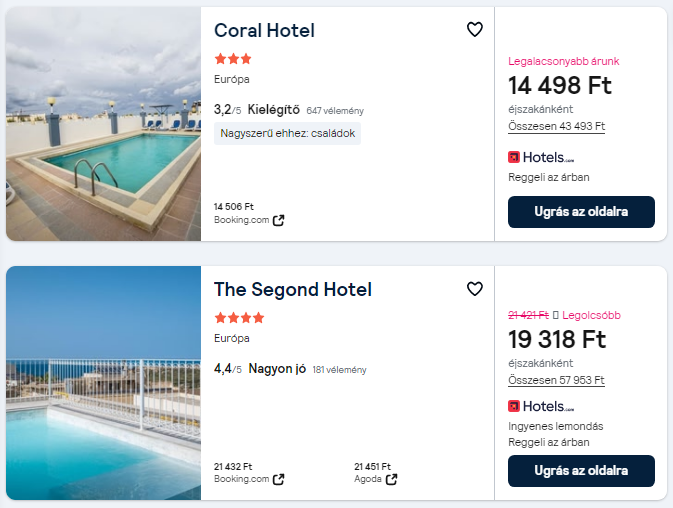The height and width of the screenshot is (508, 673).
Task: Open Coral Hotel's Booking.com external link icon
Action: (x=279, y=220)
